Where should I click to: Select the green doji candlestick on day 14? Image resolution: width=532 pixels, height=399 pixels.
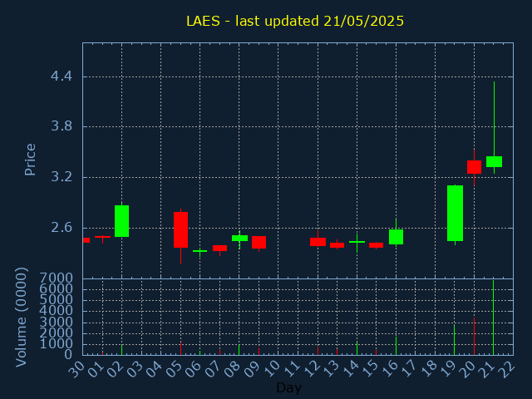coord(357,242)
